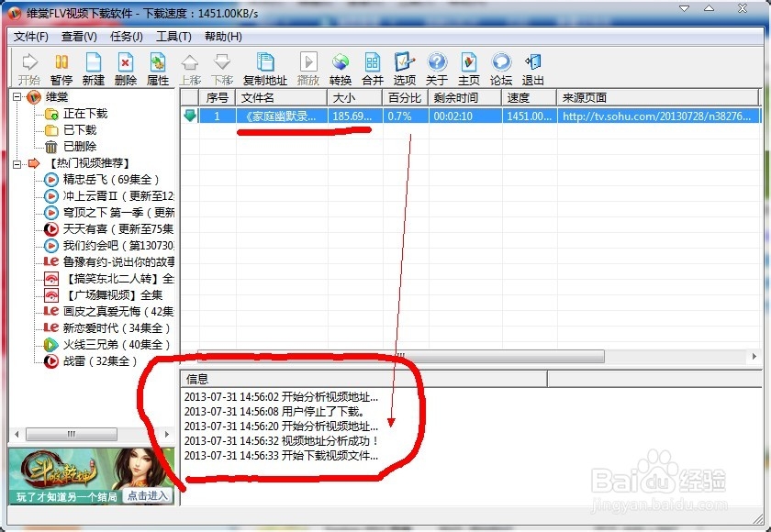The image size is (771, 532).
Task: Open 新恋爱时代 recommendation
Action: pos(117,328)
